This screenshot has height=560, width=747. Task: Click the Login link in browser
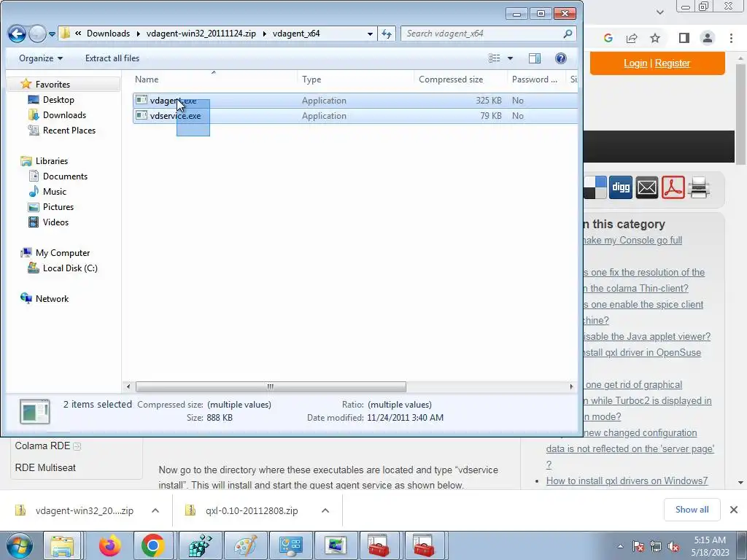tap(635, 63)
